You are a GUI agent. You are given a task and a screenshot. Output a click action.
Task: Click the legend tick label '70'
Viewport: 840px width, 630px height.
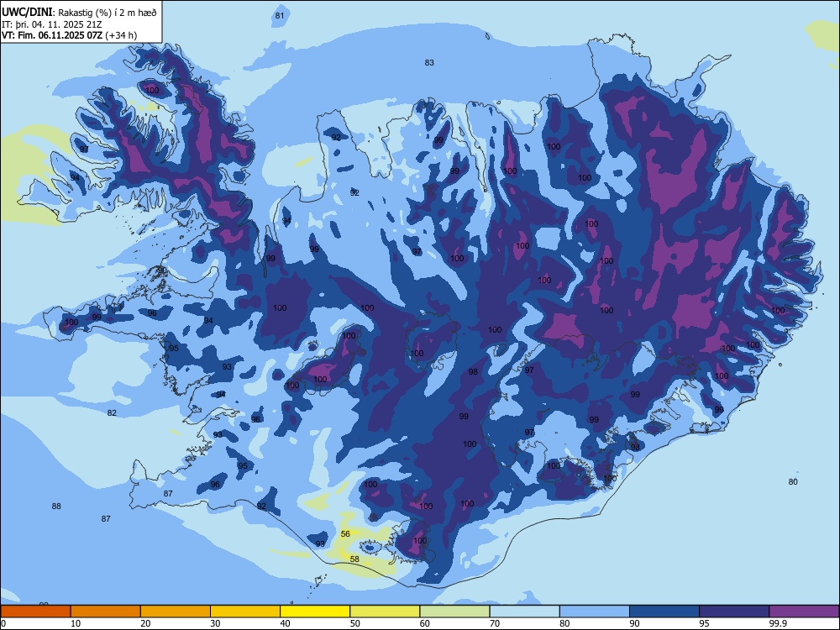(x=495, y=623)
